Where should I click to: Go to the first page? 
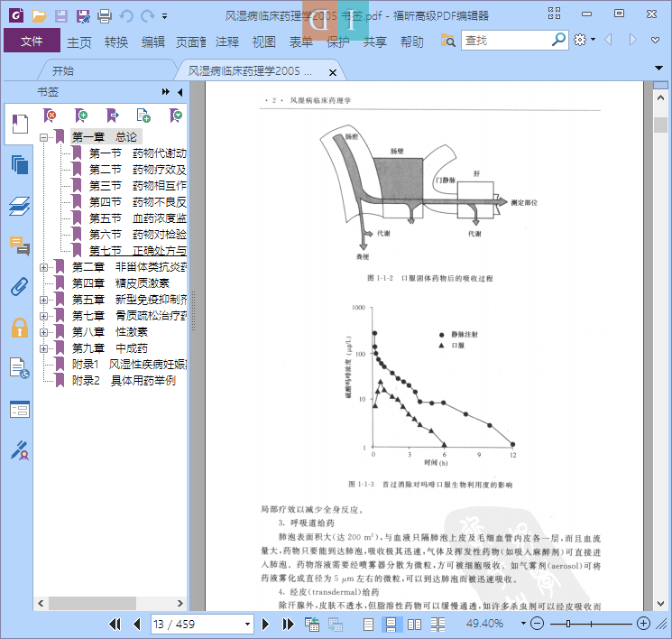tap(115, 624)
